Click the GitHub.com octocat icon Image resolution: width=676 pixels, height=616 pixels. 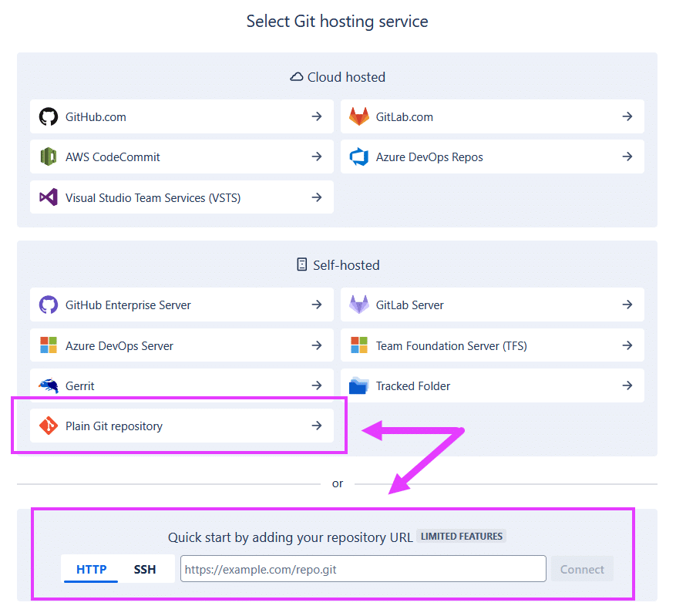[x=49, y=117]
